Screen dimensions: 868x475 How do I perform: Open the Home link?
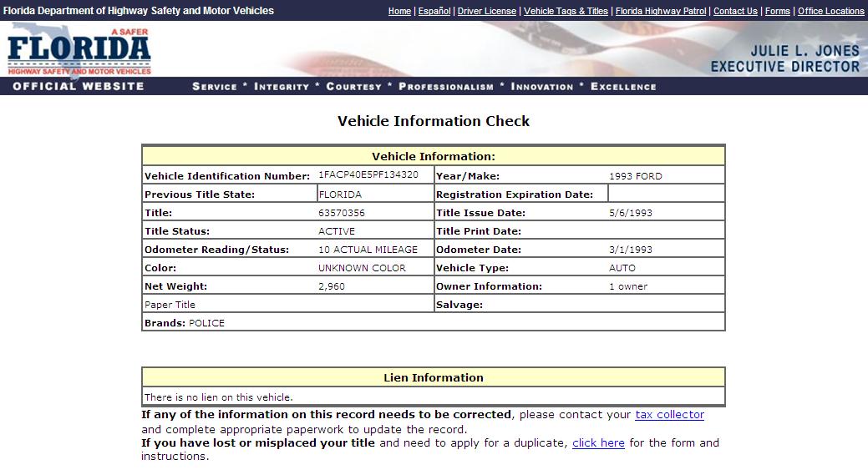[399, 11]
